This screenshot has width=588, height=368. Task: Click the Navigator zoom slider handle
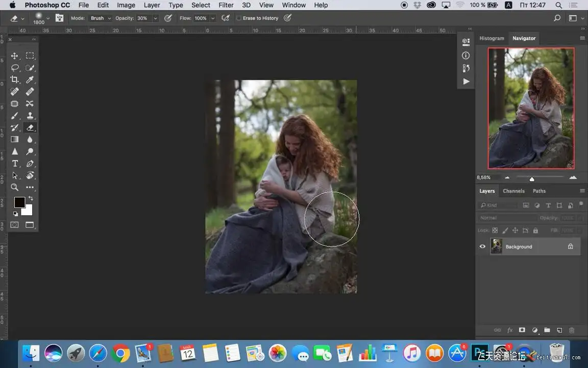pyautogui.click(x=532, y=179)
